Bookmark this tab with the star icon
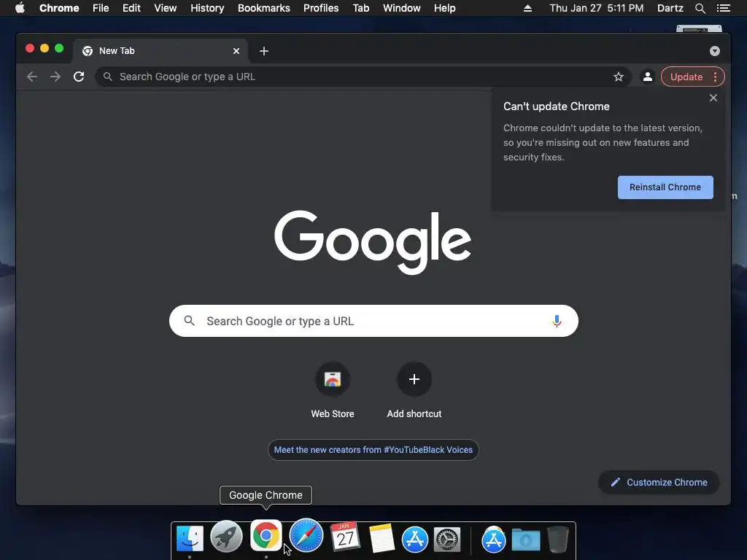The image size is (747, 560). click(619, 77)
